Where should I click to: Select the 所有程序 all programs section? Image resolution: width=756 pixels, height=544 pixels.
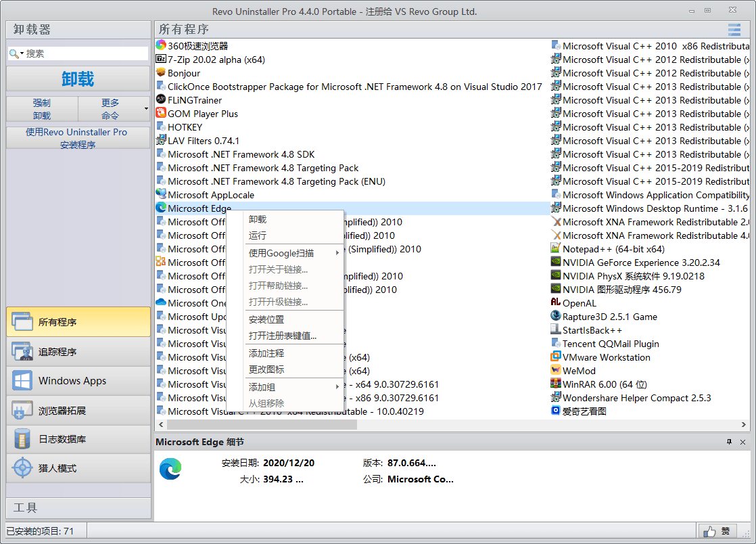tap(78, 322)
